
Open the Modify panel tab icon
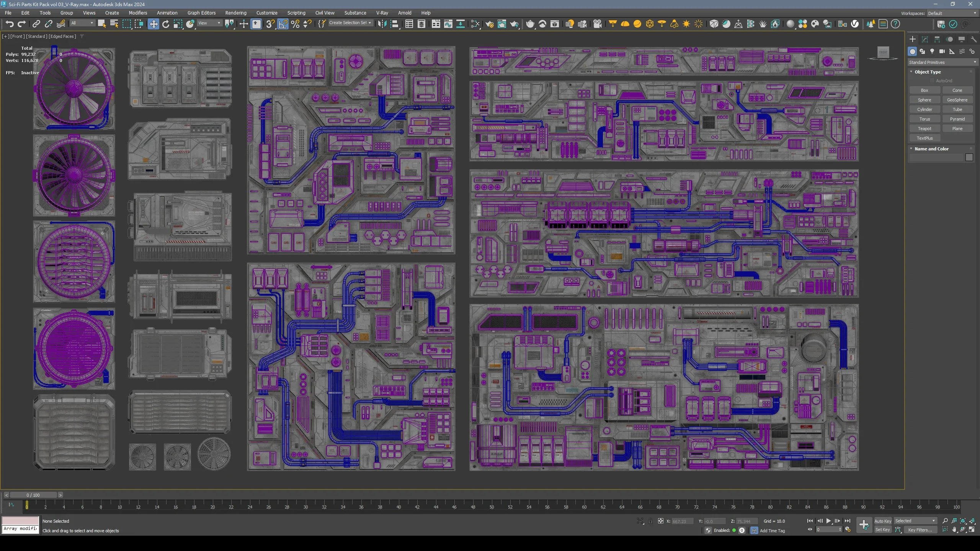tap(925, 39)
